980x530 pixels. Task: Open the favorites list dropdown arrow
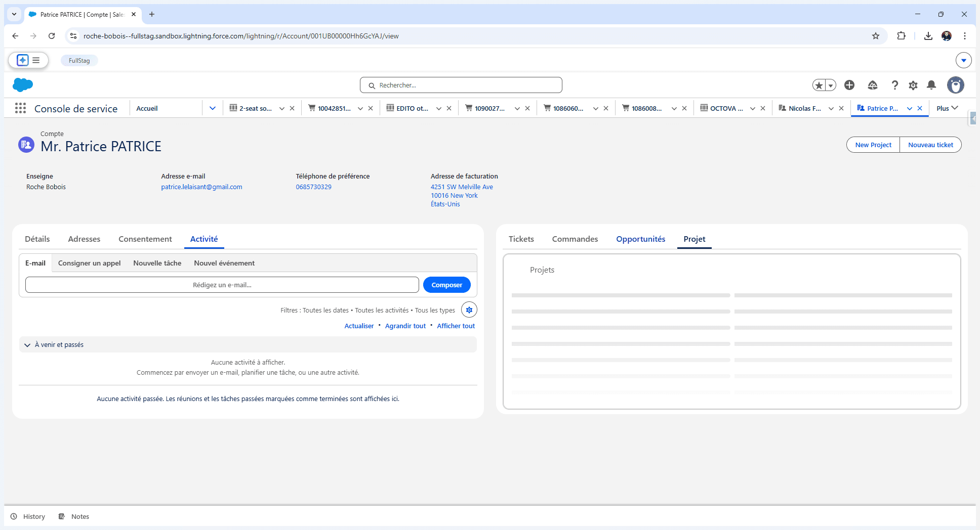[x=831, y=85]
